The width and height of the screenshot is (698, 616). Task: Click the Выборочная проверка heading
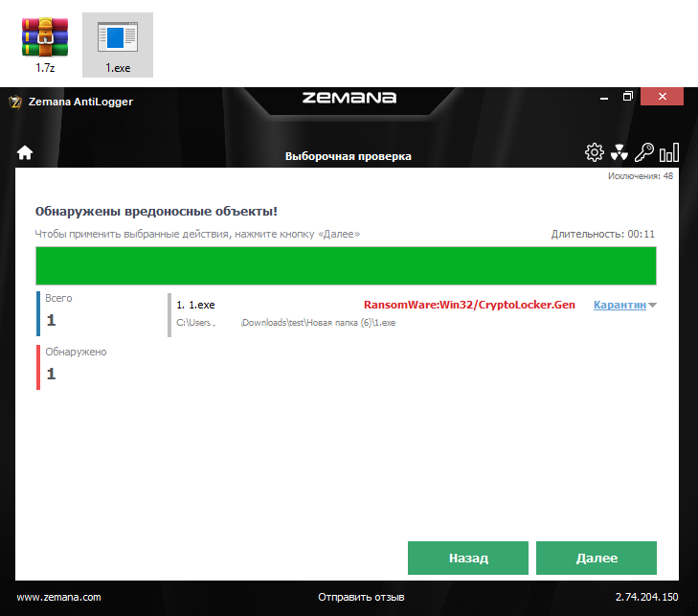point(349,156)
